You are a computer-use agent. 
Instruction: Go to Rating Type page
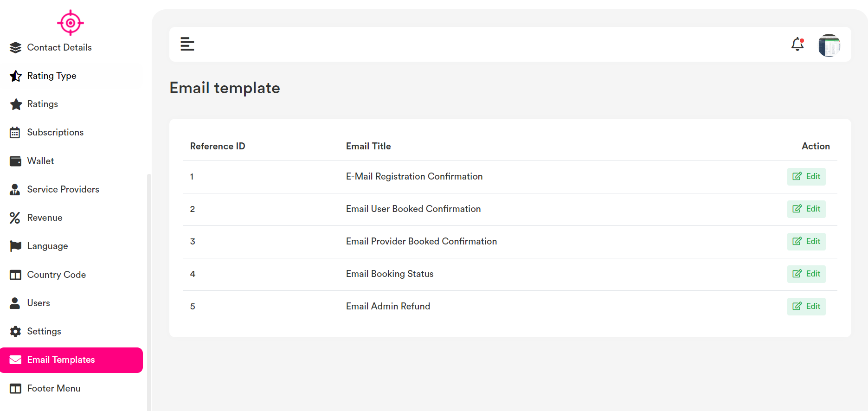51,76
